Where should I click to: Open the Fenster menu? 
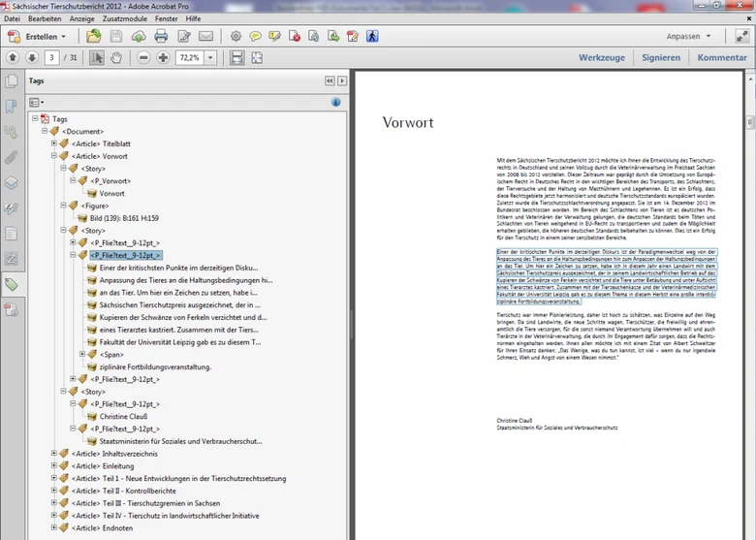pyautogui.click(x=167, y=18)
